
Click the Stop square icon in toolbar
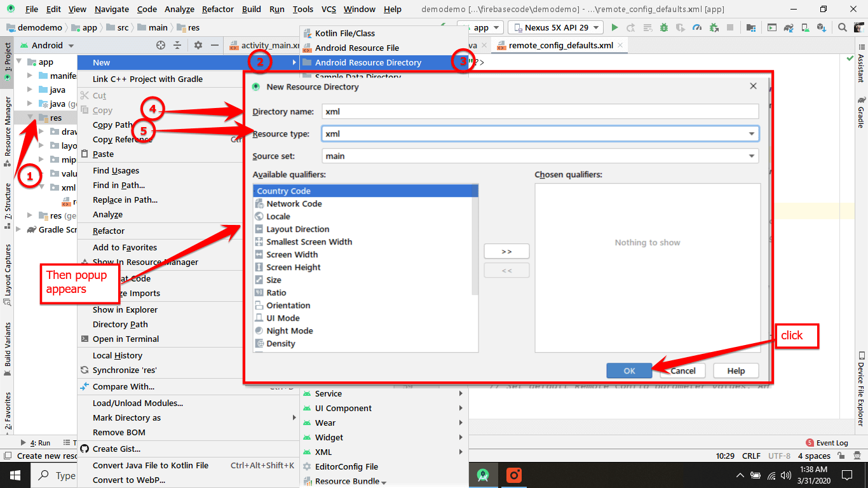(730, 27)
